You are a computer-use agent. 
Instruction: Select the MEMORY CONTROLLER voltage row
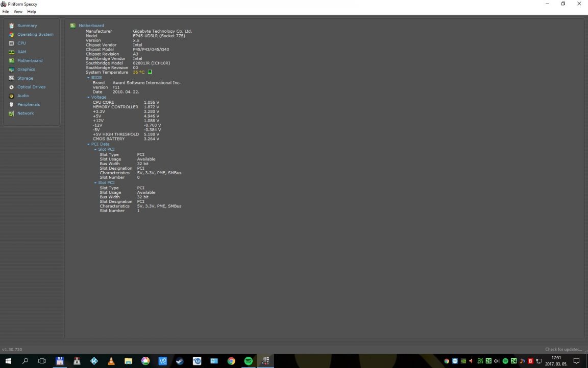126,107
